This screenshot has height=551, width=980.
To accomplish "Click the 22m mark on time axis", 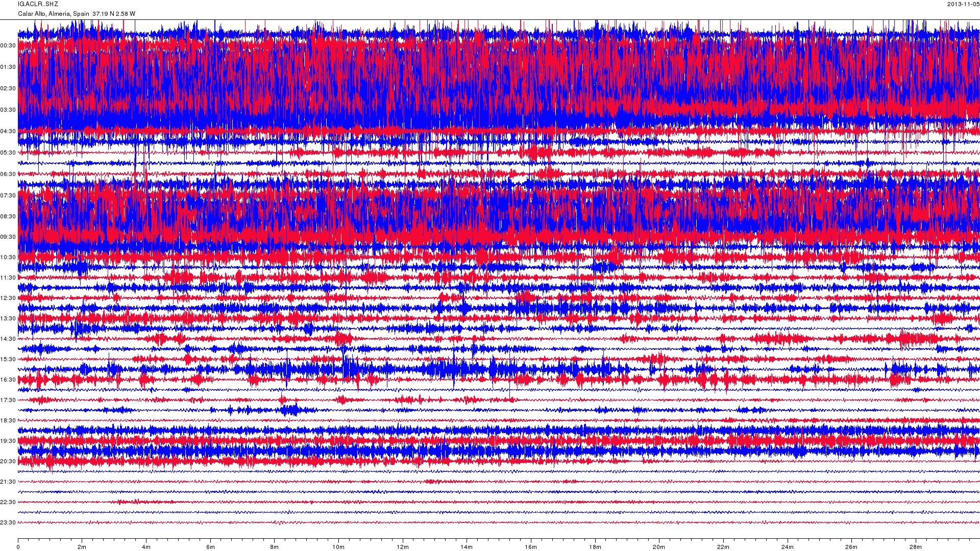I will click(x=723, y=547).
